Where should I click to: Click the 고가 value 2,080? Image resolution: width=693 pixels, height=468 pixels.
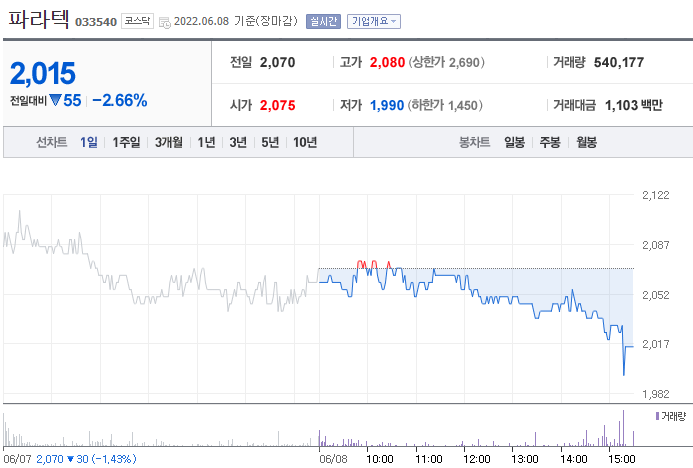387,62
